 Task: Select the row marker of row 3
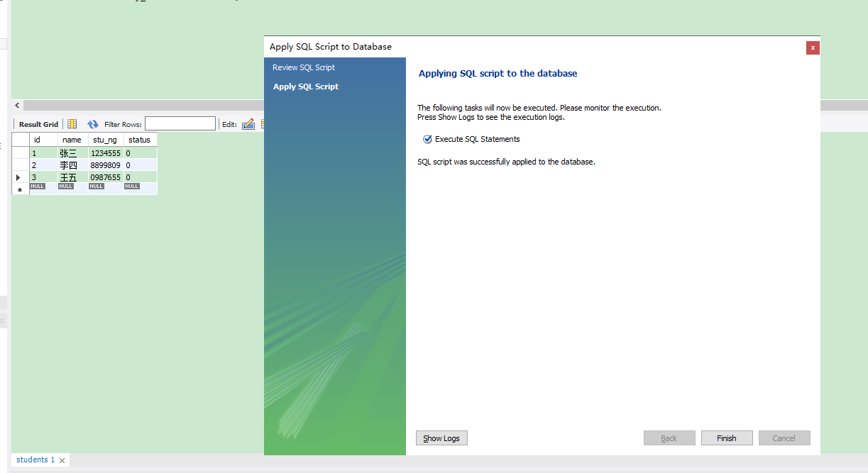[21, 177]
